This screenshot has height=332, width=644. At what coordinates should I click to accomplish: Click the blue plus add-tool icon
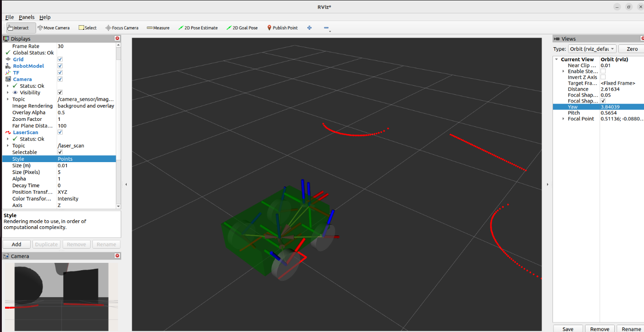(310, 28)
